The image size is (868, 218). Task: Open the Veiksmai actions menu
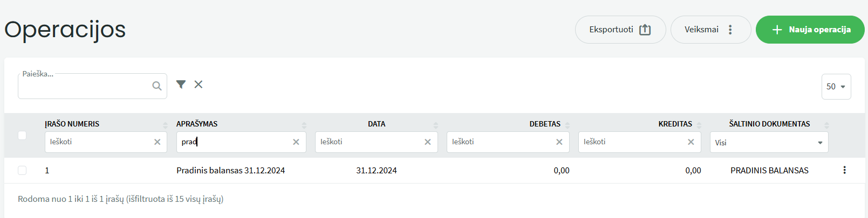coord(710,30)
